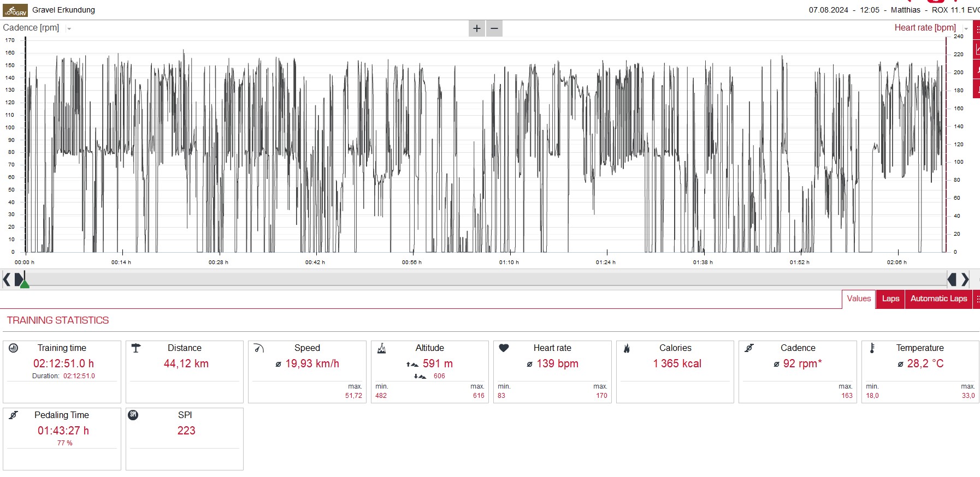This screenshot has width=980, height=477.
Task: Select the Pedaling Time statistics tile
Action: [x=62, y=439]
